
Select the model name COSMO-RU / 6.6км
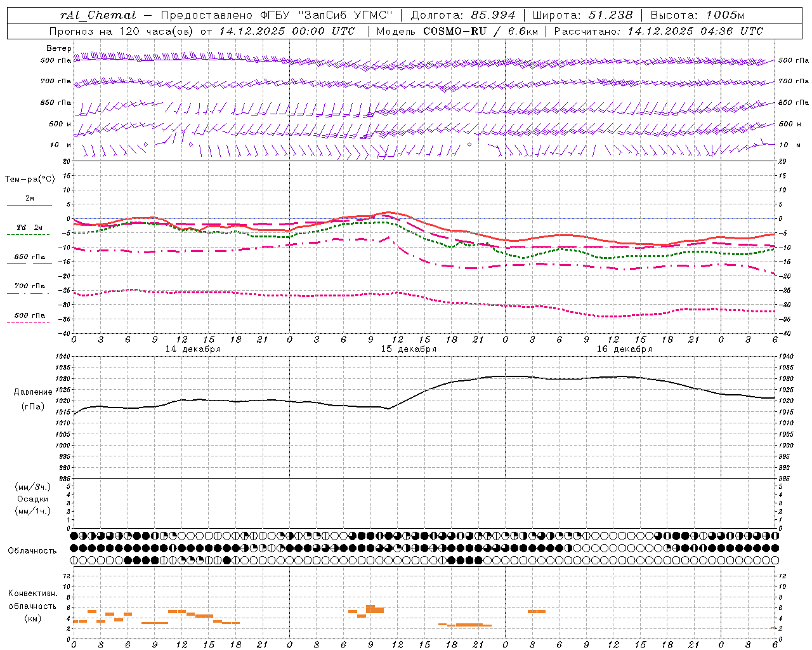coord(481,31)
